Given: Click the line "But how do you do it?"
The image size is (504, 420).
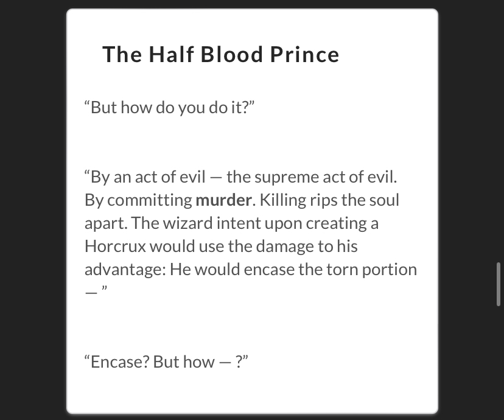Looking at the screenshot, I should [x=169, y=107].
